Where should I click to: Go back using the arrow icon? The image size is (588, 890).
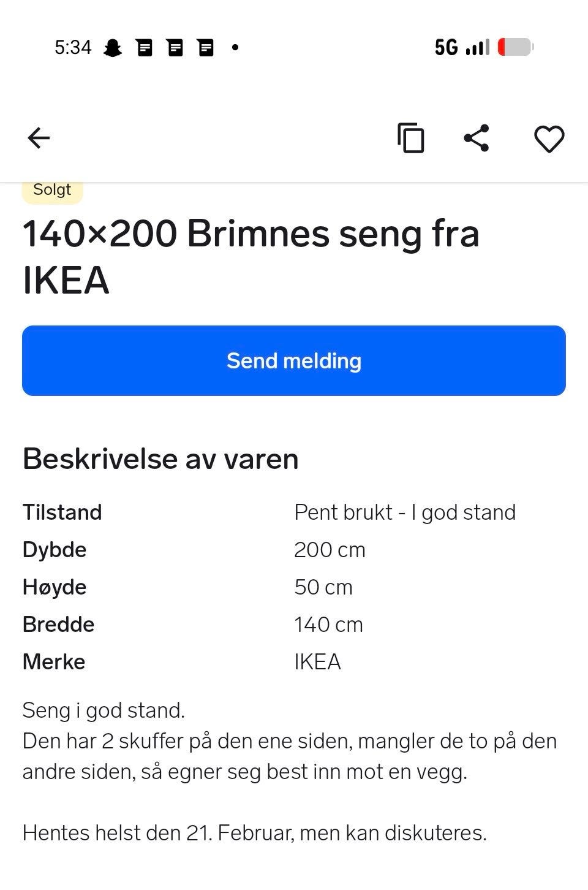[x=39, y=138]
